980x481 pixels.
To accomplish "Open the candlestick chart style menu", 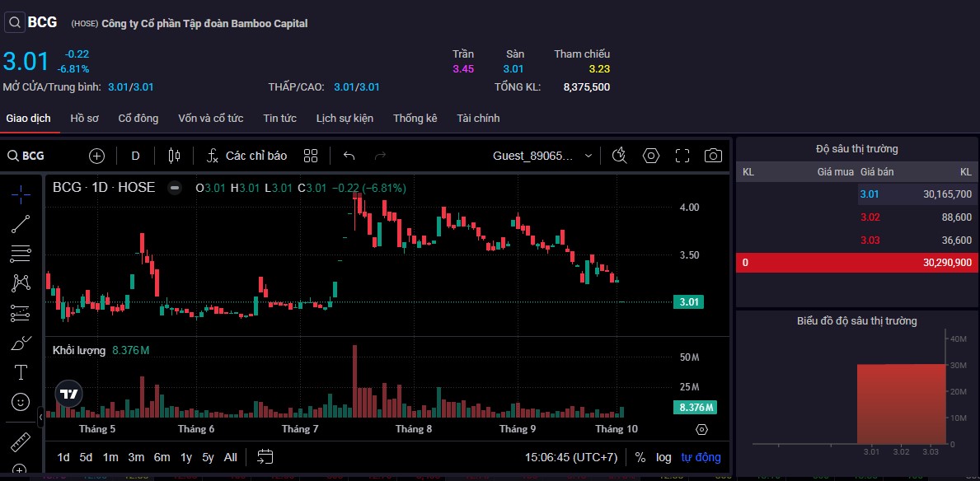I will tap(173, 156).
